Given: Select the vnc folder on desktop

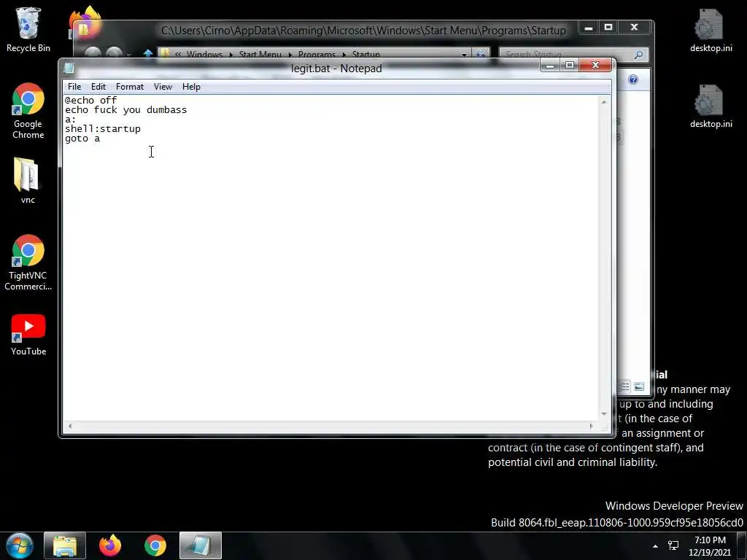Looking at the screenshot, I should coord(28,180).
